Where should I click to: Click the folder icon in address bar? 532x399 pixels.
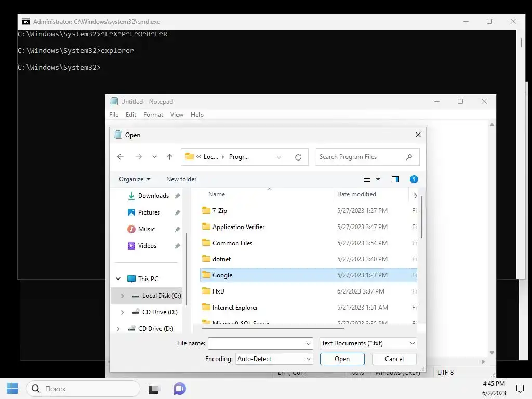(189, 156)
